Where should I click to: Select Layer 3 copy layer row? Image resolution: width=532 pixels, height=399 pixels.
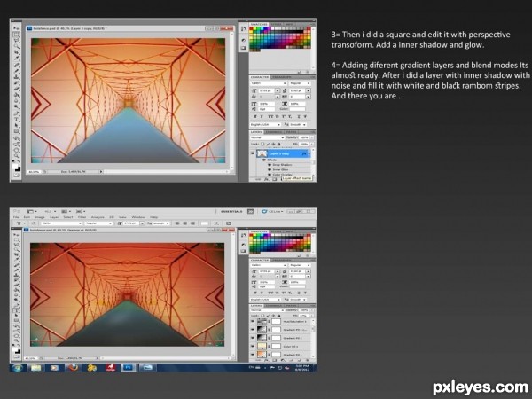(283, 153)
